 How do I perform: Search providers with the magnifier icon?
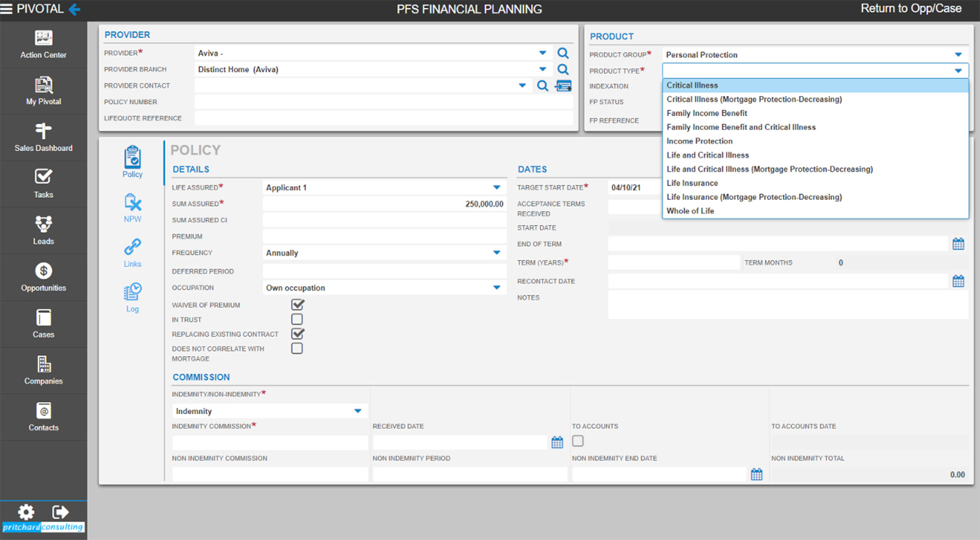point(563,53)
